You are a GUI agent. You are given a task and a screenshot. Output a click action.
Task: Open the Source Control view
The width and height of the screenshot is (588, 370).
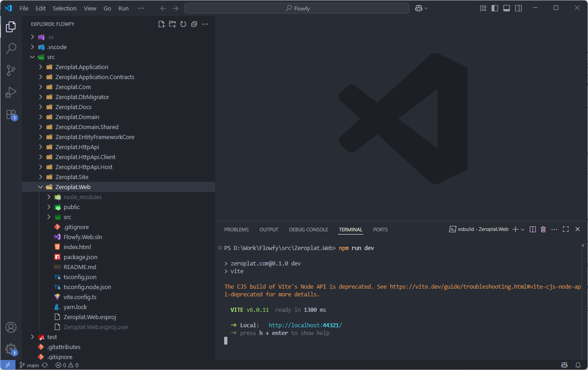coord(11,70)
